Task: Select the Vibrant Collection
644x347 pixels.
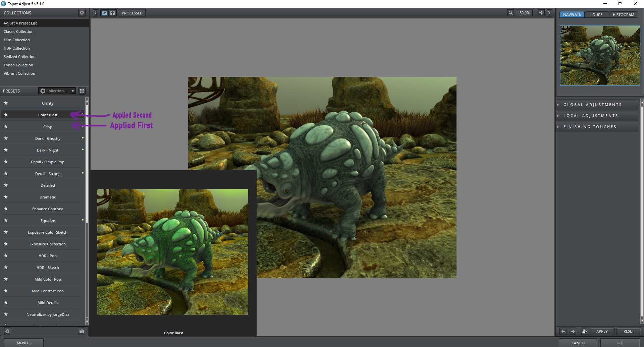Action: coord(44,73)
